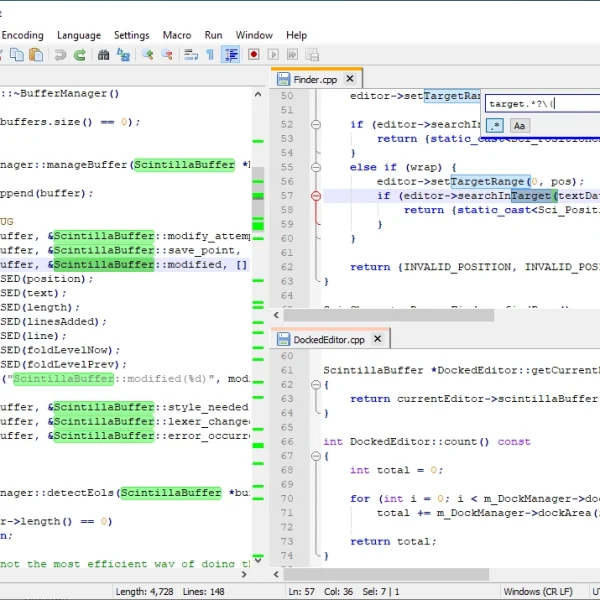
Task: Open the Language menu
Action: coord(79,35)
